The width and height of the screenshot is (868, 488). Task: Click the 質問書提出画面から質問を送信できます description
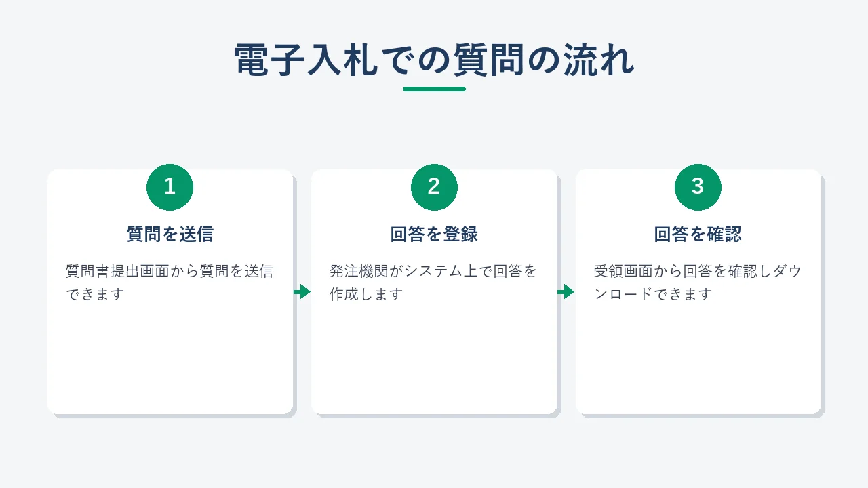(170, 283)
